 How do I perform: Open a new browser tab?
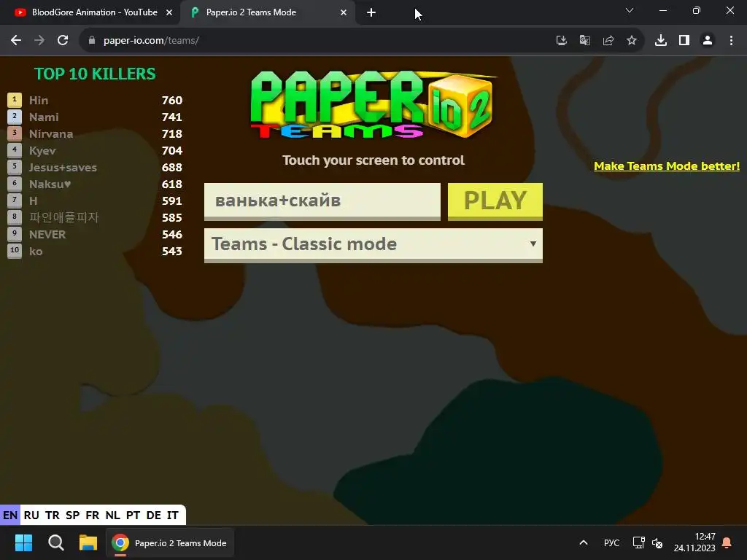pyautogui.click(x=371, y=13)
